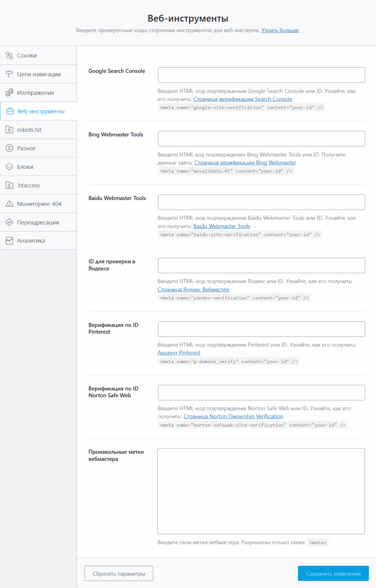376x588 pixels.
Task: Click the Переадресации diamond icon
Action: point(9,222)
